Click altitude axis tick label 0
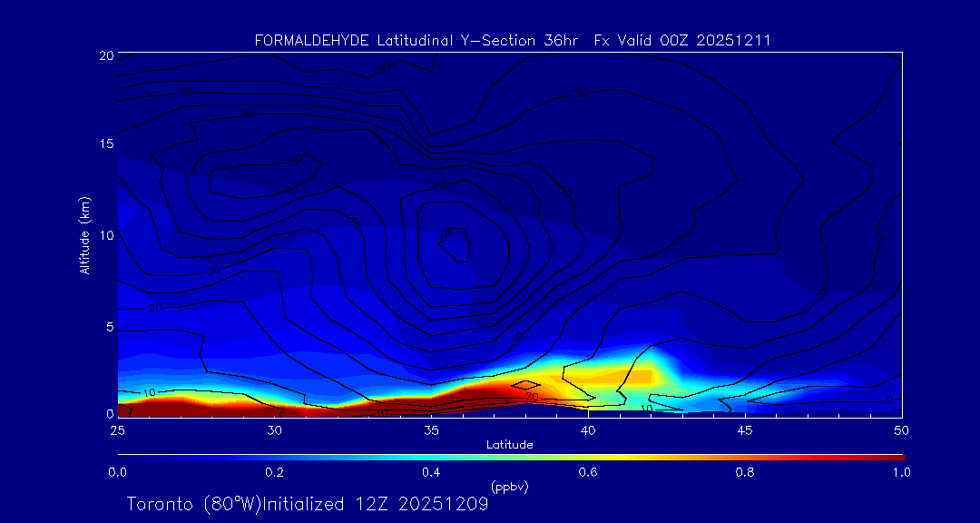 click(x=110, y=414)
